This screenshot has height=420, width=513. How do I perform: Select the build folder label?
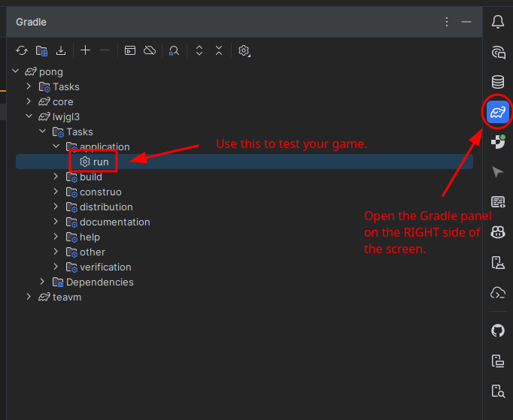[x=91, y=177]
